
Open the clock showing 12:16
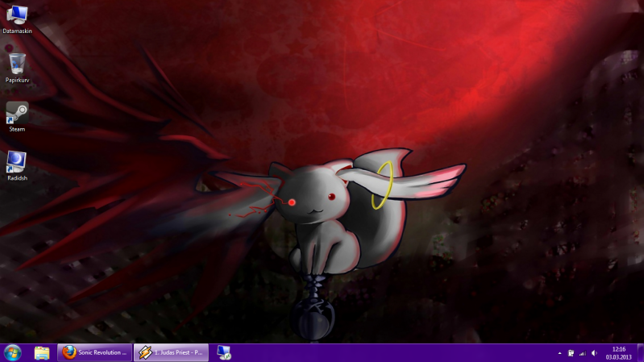point(618,353)
